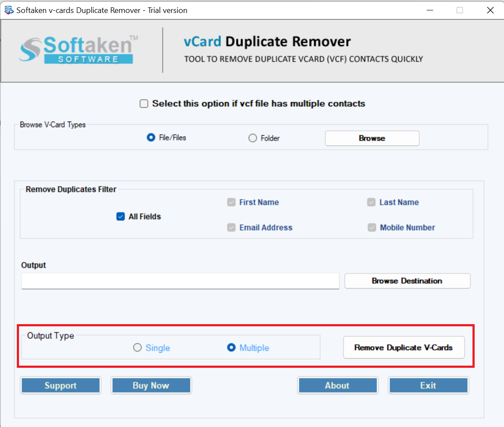This screenshot has height=427, width=504.
Task: Click Remove Duplicate V-Cards button
Action: coord(404,347)
